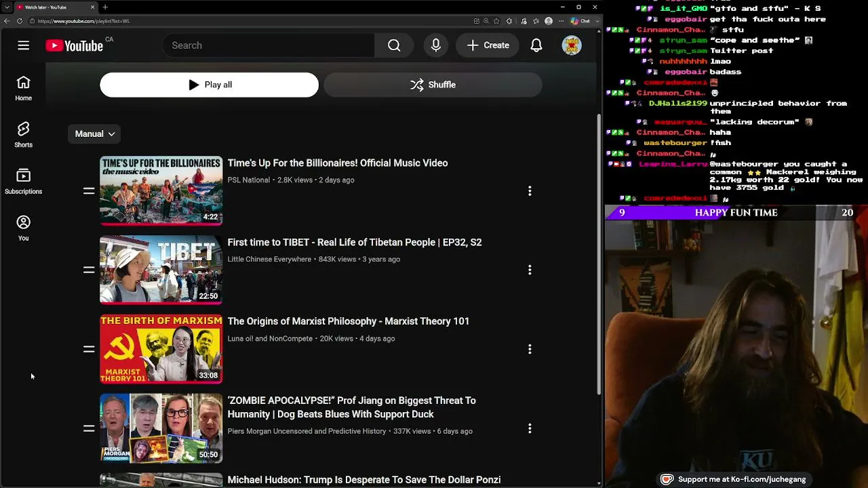The height and width of the screenshot is (488, 868).
Task: Open the browser tab list chevron
Action: click(7, 7)
